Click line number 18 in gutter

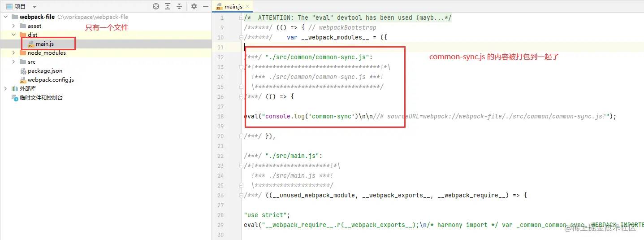click(220, 117)
